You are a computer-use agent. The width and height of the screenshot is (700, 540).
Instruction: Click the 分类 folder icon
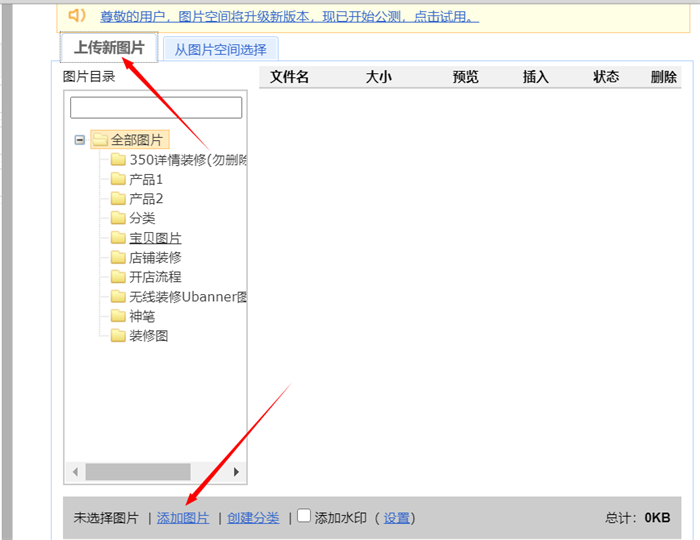(118, 218)
